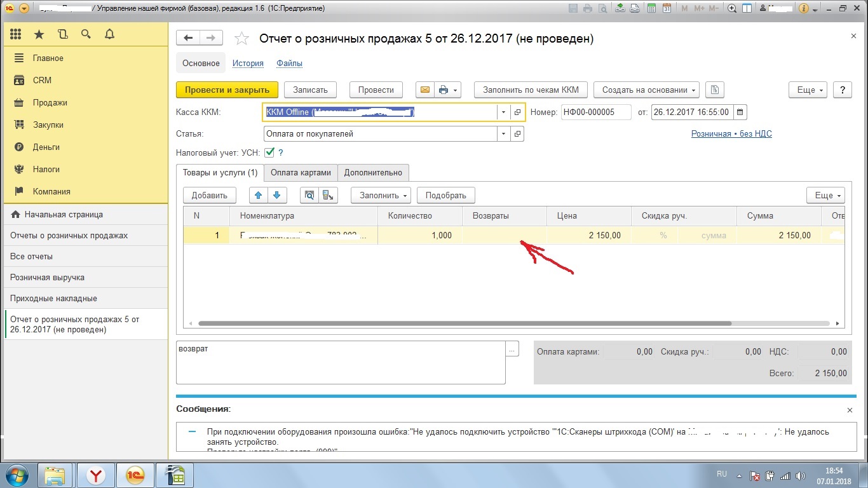Screen dimensions: 868x488
Task: Open the Favorites star in sidebar
Action: (x=39, y=34)
